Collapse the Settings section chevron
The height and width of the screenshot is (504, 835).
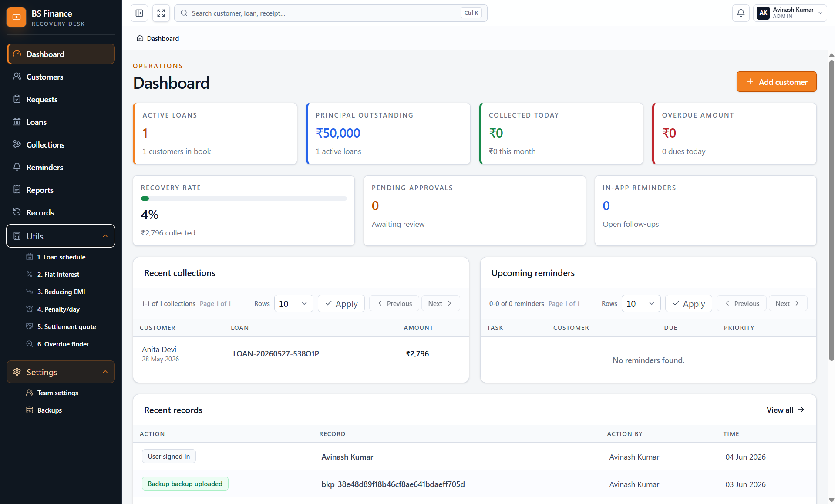tap(105, 372)
